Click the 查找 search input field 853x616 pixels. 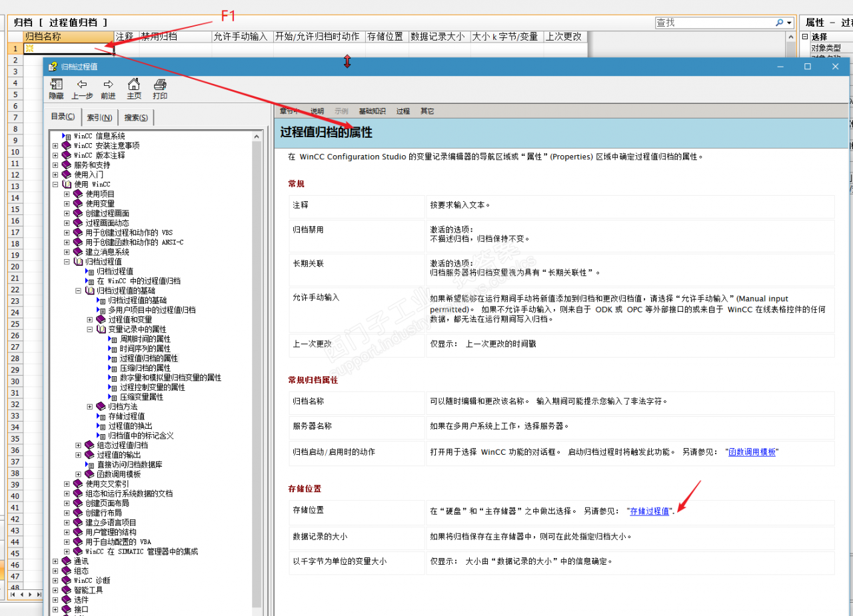click(714, 23)
